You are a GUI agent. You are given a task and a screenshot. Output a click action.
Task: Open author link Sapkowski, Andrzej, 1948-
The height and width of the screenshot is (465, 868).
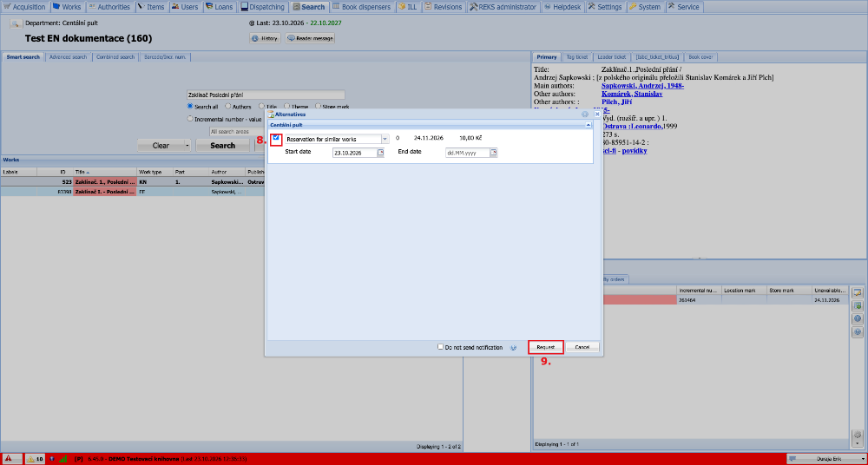pyautogui.click(x=642, y=86)
